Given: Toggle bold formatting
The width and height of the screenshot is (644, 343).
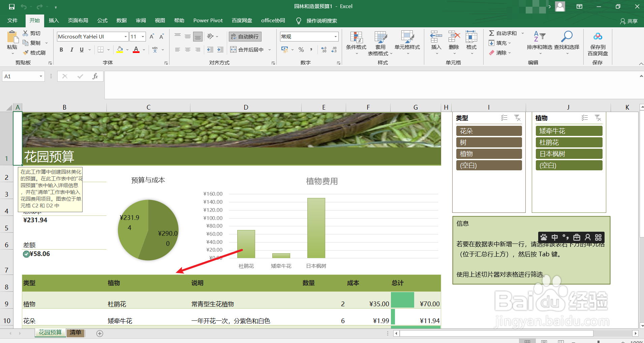Looking at the screenshot, I should pyautogui.click(x=61, y=50).
